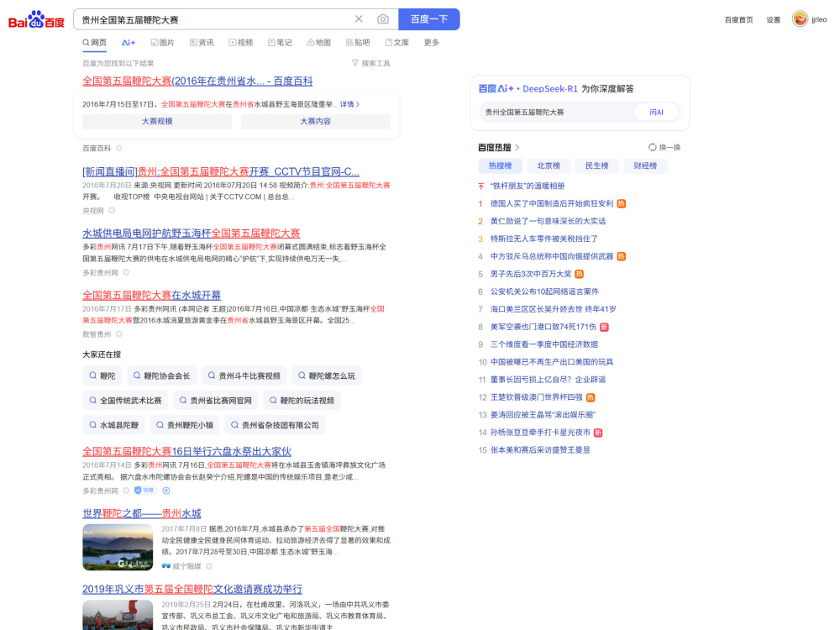Open 全国第五届鞭陀大赛在水城开幕 link
840x630 pixels.
pyautogui.click(x=151, y=295)
